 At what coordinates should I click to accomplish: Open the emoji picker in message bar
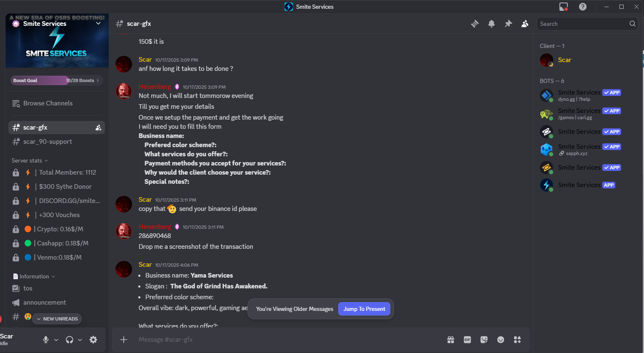click(x=501, y=340)
